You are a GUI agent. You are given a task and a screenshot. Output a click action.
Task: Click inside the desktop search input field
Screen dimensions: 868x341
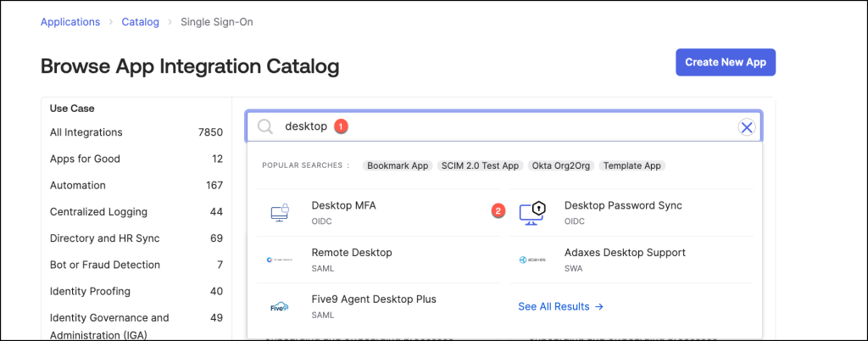click(509, 126)
